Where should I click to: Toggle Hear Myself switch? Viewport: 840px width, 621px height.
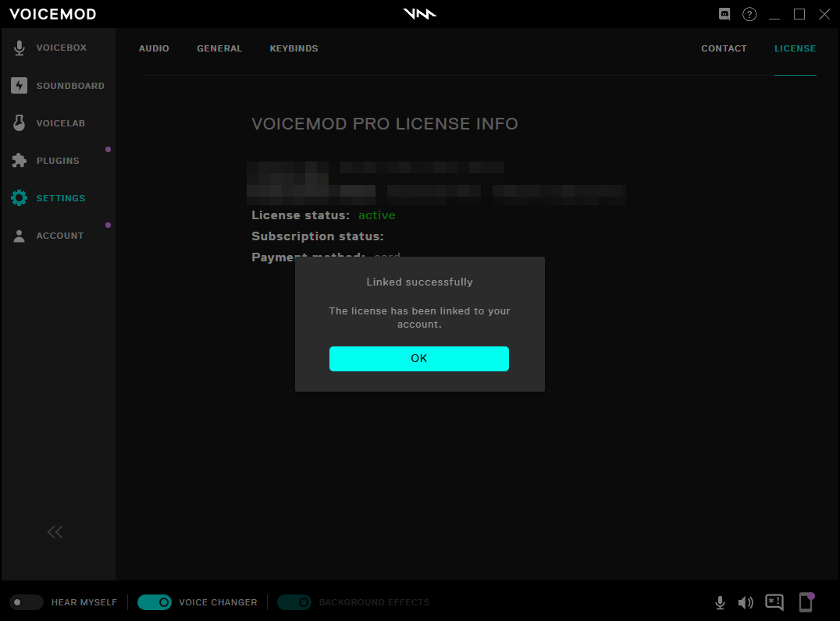tap(27, 602)
